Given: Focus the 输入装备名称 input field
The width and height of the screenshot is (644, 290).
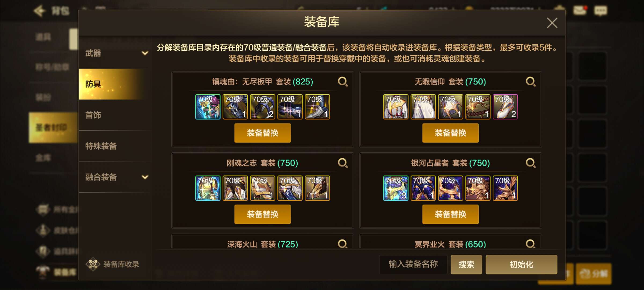Looking at the screenshot, I should coord(413,264).
